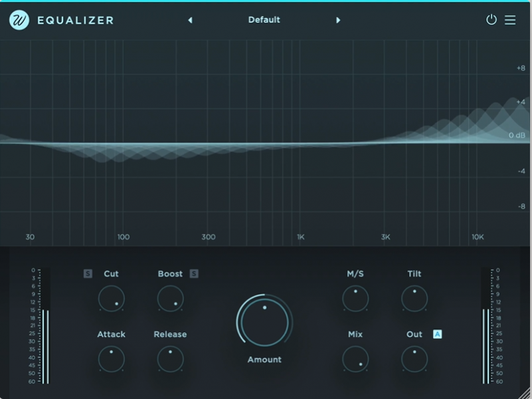Adjust the Cut knob
The height and width of the screenshot is (399, 532).
tap(112, 299)
